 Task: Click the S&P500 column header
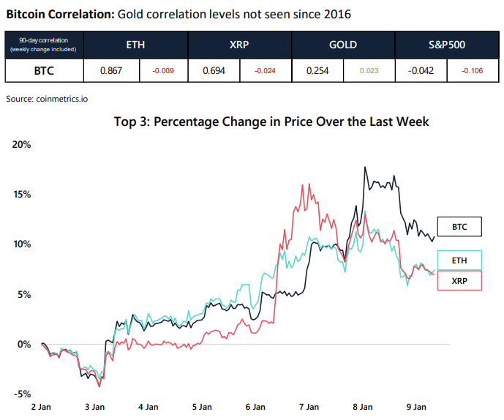tap(447, 45)
